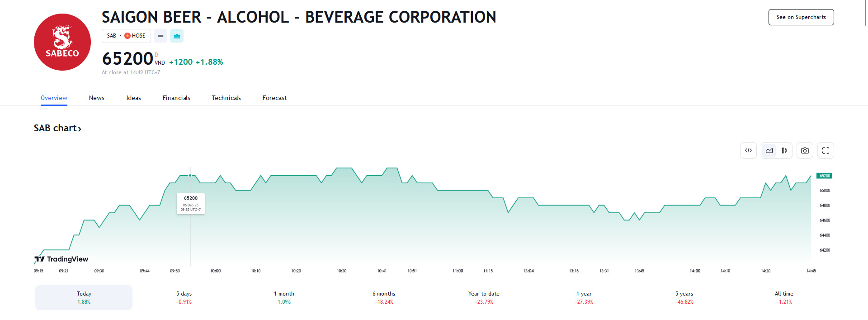
Task: Take a chart snapshot with camera icon
Action: pyautogui.click(x=805, y=151)
